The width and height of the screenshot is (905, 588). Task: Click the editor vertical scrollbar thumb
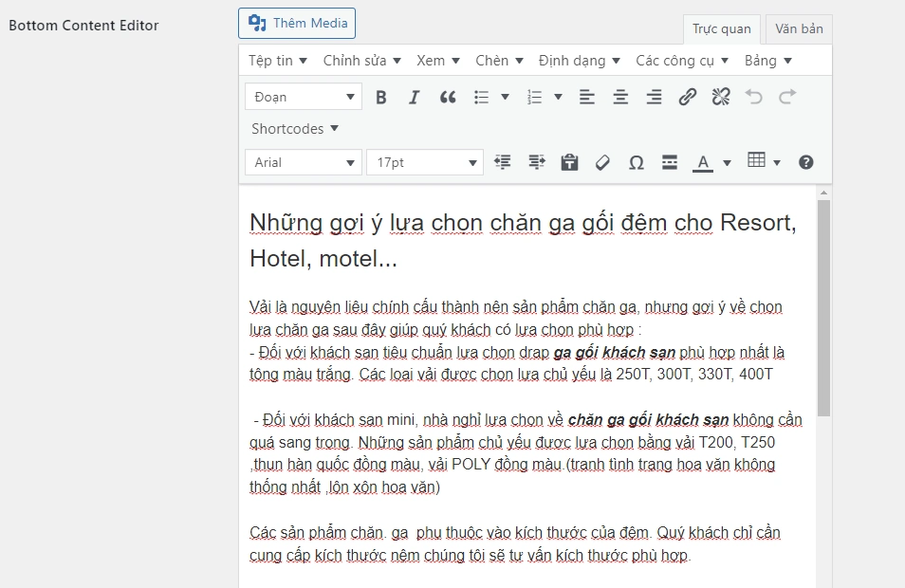[x=824, y=308]
